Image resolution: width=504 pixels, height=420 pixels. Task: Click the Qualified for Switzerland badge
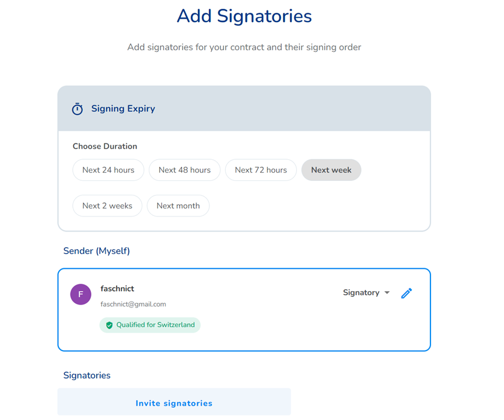[x=150, y=325]
